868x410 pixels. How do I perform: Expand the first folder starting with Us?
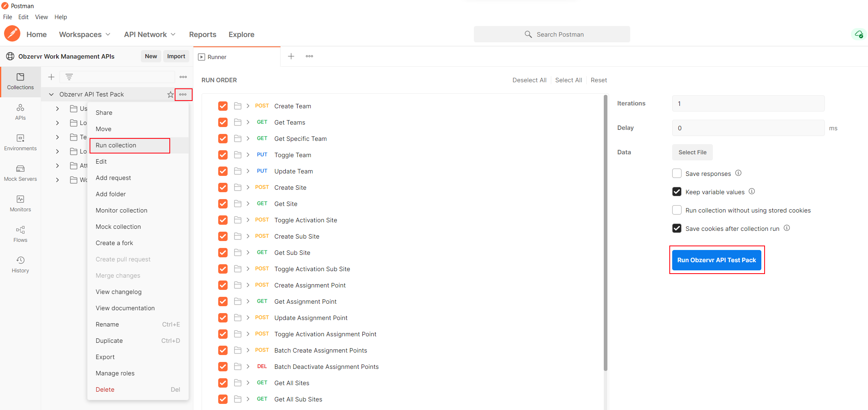pyautogui.click(x=57, y=109)
